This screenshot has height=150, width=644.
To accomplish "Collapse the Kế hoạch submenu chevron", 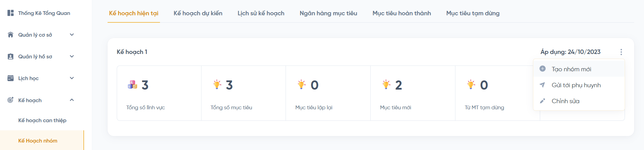I will point(72,100).
